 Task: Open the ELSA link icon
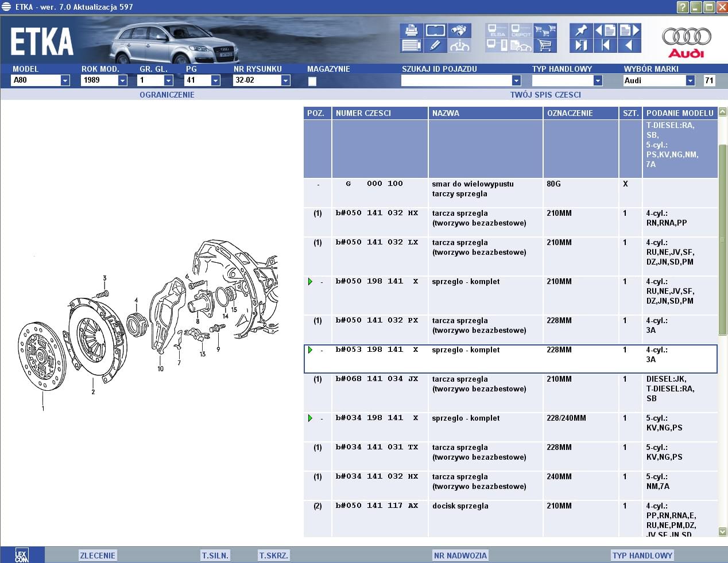pyautogui.click(x=497, y=30)
